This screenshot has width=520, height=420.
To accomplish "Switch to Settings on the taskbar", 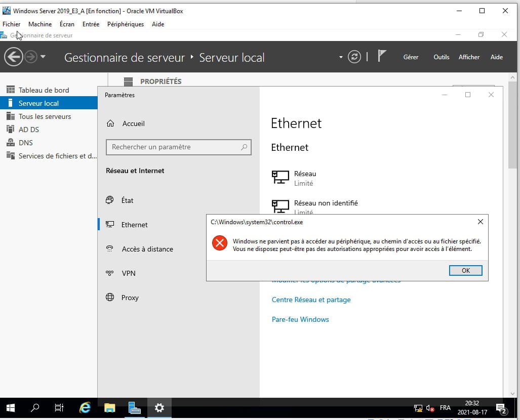I will 159,408.
